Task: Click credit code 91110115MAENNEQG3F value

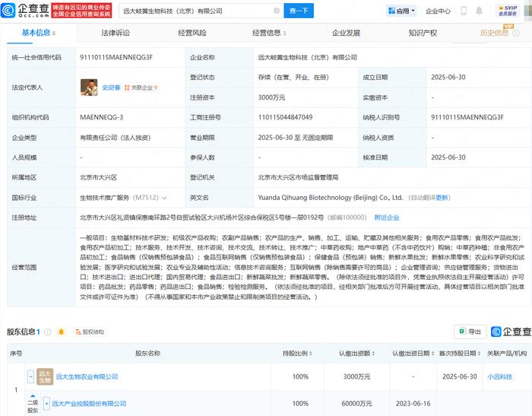Action: [x=116, y=57]
